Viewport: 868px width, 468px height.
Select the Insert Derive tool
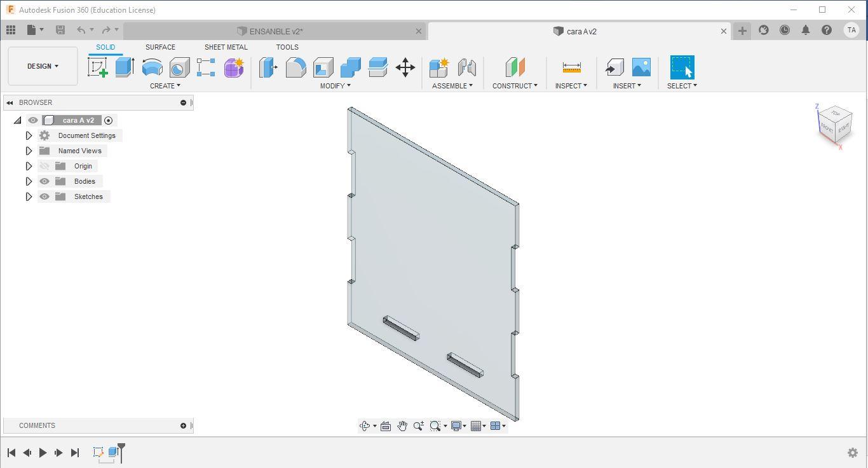pos(614,67)
